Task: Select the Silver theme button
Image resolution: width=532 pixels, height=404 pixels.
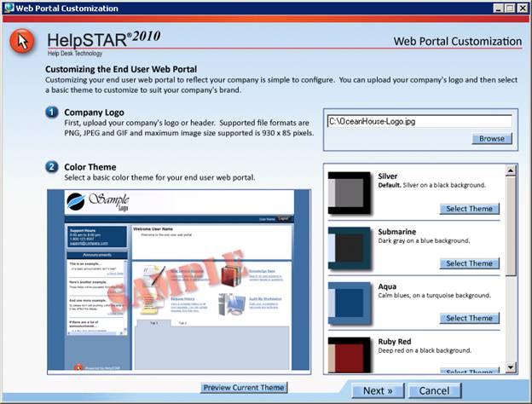Action: coord(470,209)
